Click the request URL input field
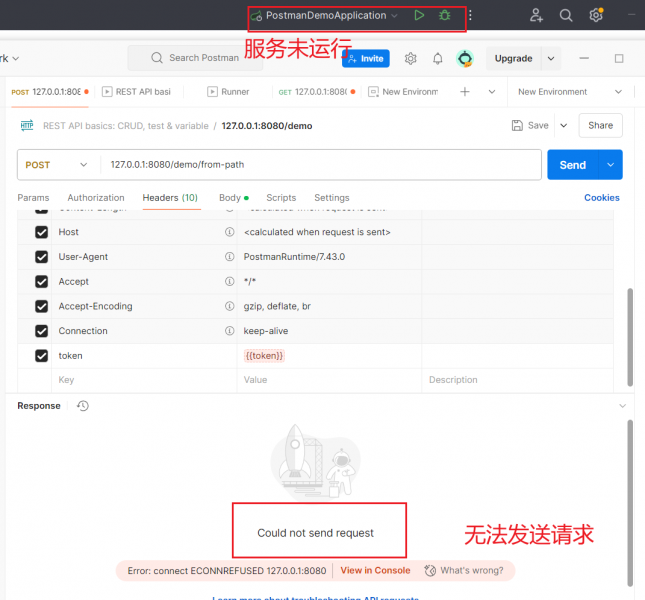This screenshot has width=645, height=600. tap(321, 165)
